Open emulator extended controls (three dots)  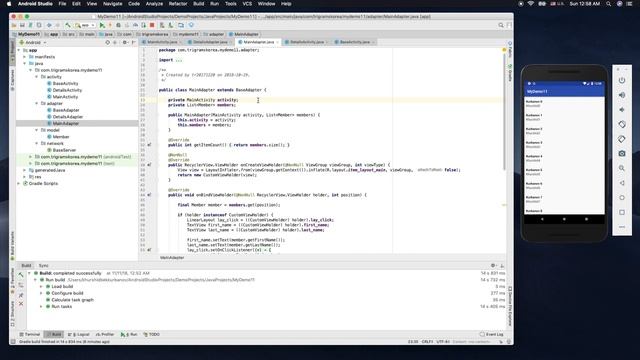[622, 227]
